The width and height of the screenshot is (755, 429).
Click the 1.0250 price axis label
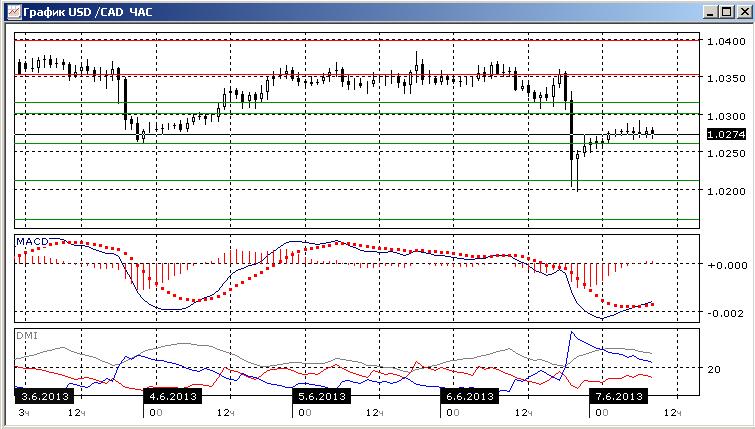click(726, 153)
